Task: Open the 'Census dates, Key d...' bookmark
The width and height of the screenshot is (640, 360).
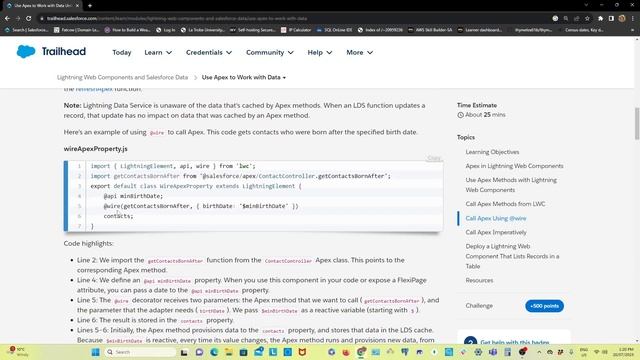Action: (x=584, y=30)
